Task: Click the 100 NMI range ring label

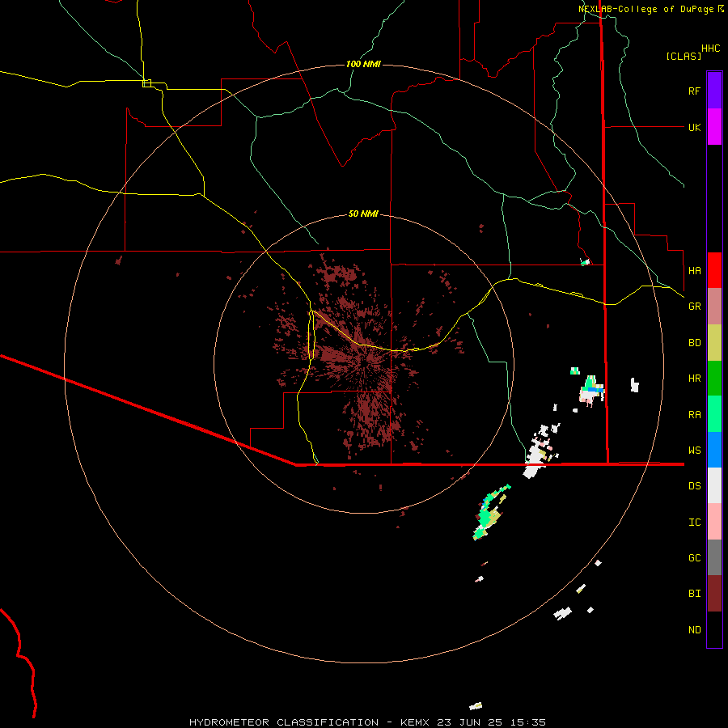Action: pos(363,64)
